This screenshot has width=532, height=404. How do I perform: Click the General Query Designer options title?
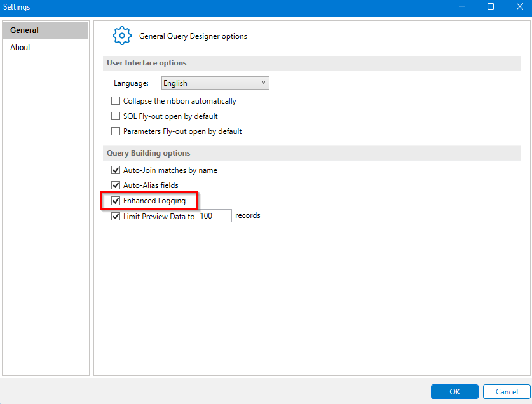pos(193,36)
